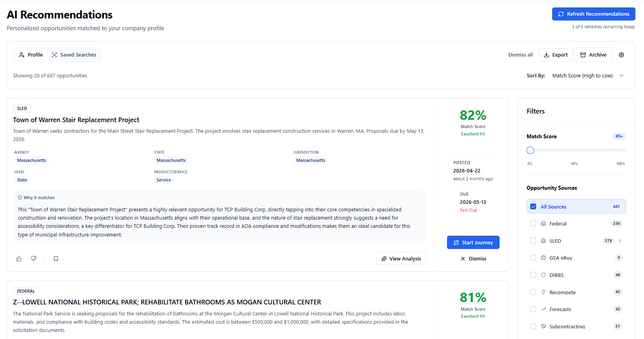This screenshot has height=339, width=644.
Task: Thumbs up the Town of Warren opportunity
Action: pos(19,258)
